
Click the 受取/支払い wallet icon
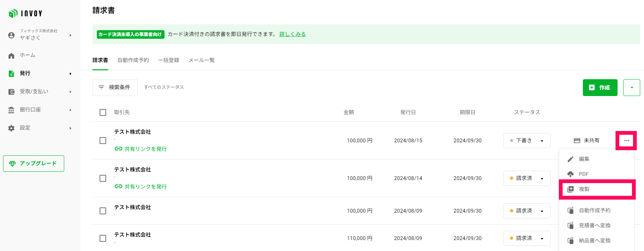11,92
